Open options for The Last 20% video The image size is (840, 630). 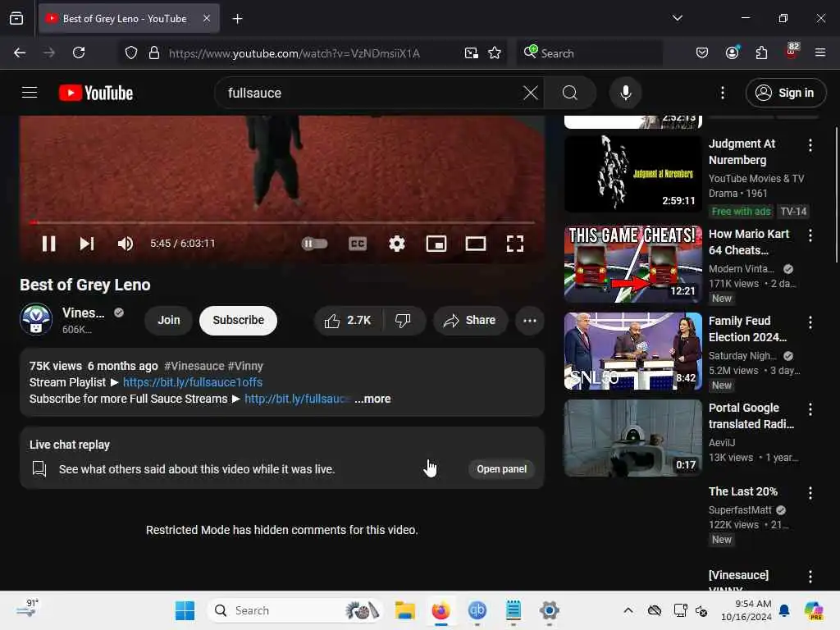pyautogui.click(x=810, y=493)
